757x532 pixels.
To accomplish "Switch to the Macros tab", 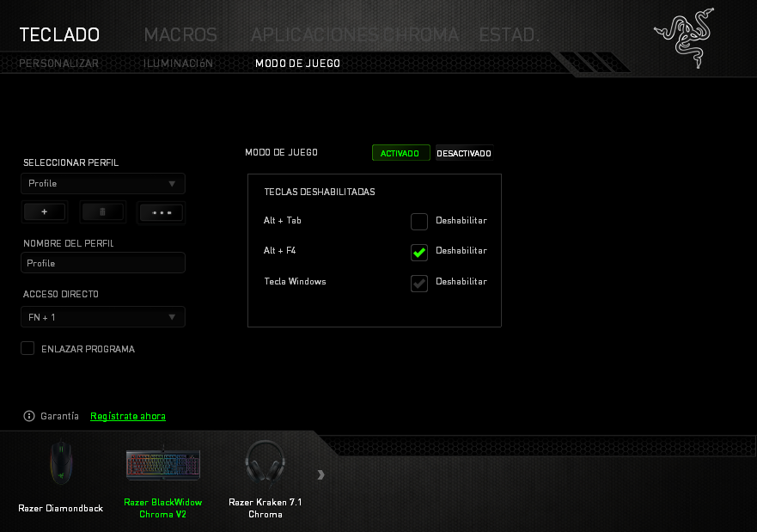I will pyautogui.click(x=180, y=34).
